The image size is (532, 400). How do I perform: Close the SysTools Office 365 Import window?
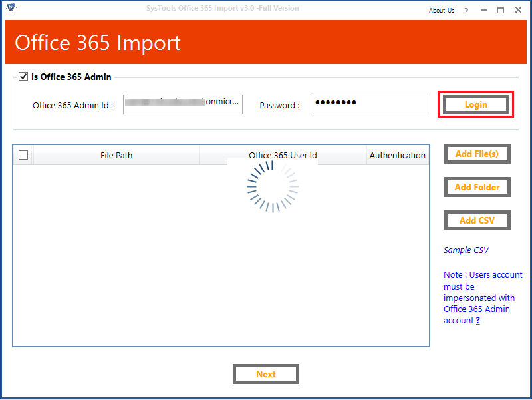point(517,10)
